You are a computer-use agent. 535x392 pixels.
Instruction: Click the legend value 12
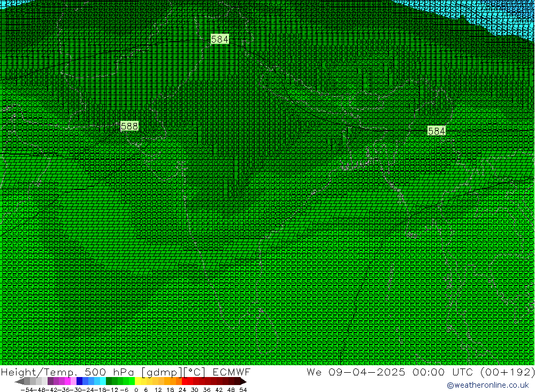[x=158, y=390]
